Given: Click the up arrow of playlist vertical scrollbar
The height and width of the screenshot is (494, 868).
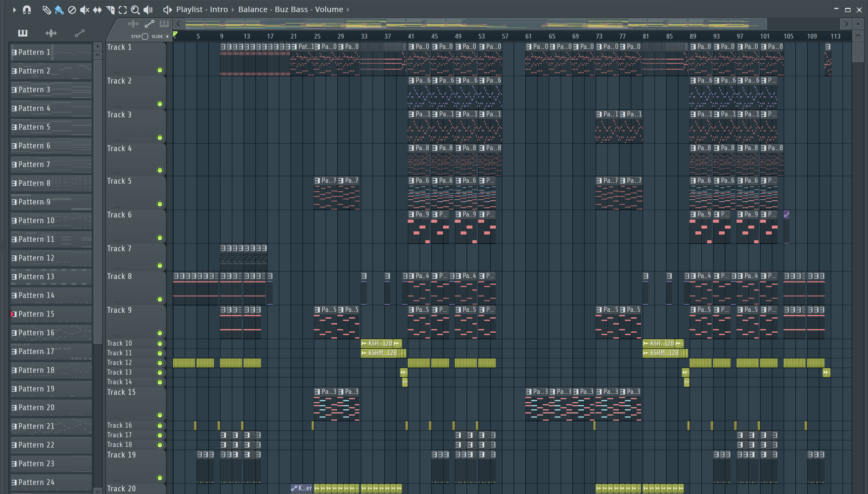Looking at the screenshot, I should coord(858,36).
